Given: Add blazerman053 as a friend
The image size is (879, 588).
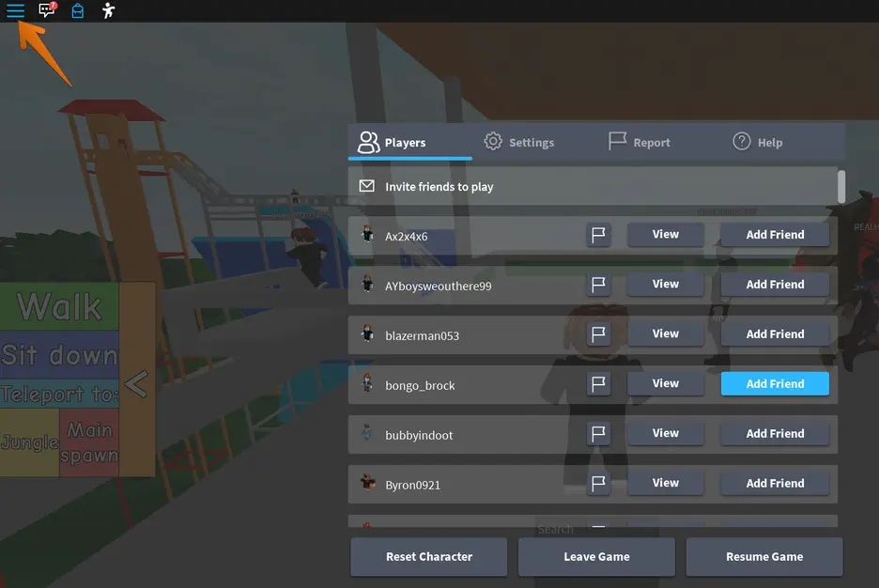Looking at the screenshot, I should [x=775, y=334].
